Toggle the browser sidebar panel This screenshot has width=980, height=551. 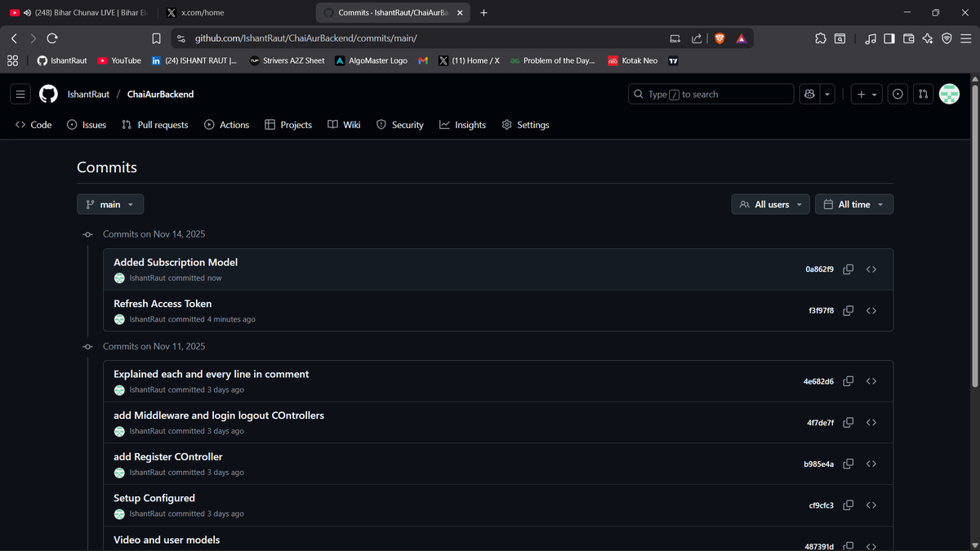(889, 38)
